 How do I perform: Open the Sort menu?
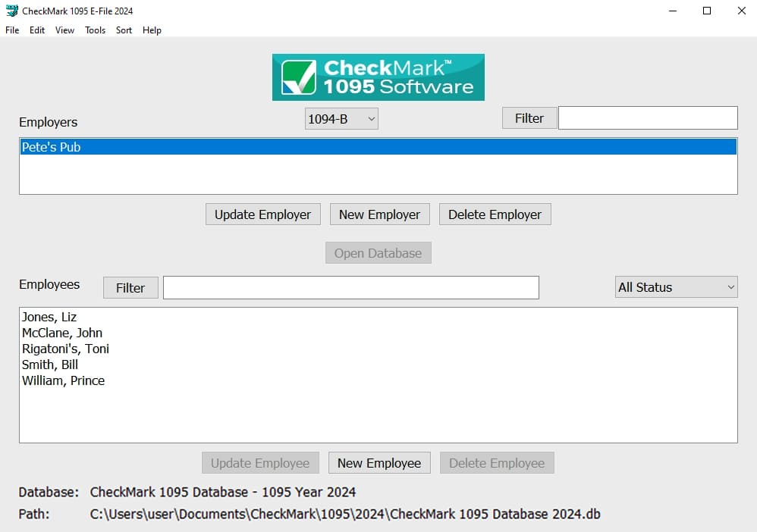tap(124, 30)
